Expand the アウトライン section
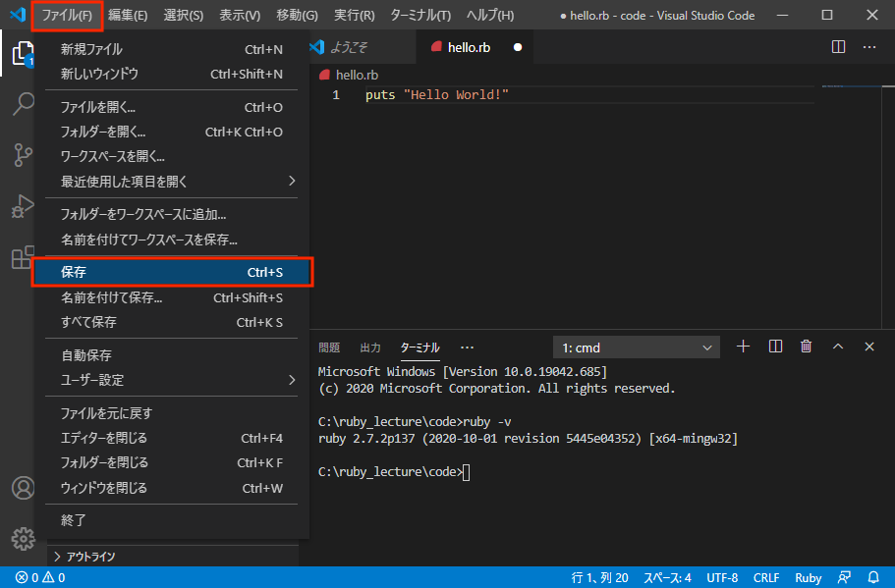The image size is (895, 588). [x=173, y=556]
